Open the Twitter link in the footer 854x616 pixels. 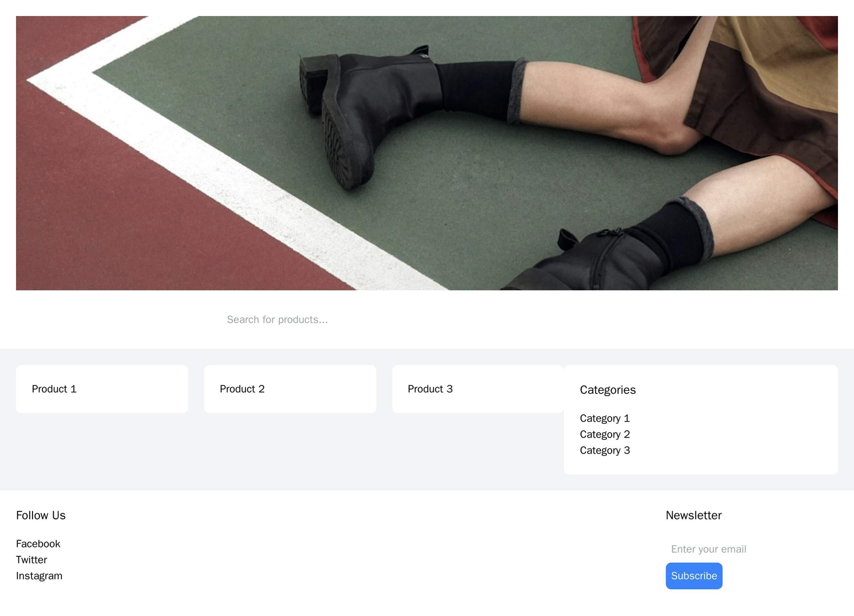point(31,559)
